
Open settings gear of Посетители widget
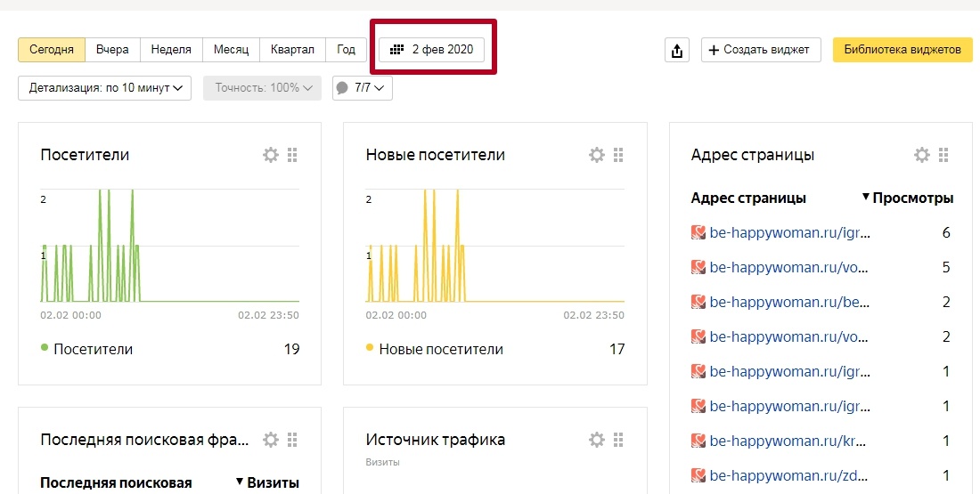(x=271, y=155)
